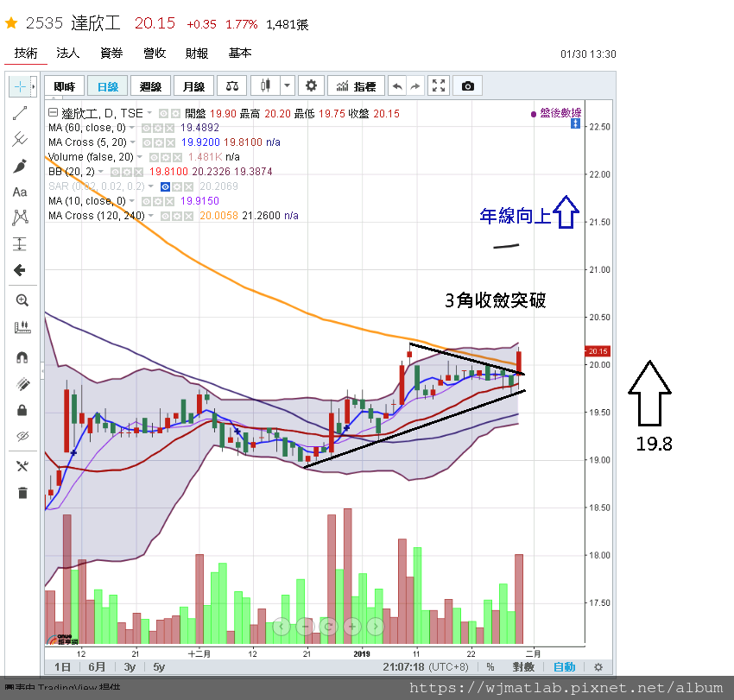Click the favorite star beside 2535 達欣工

(x=11, y=23)
